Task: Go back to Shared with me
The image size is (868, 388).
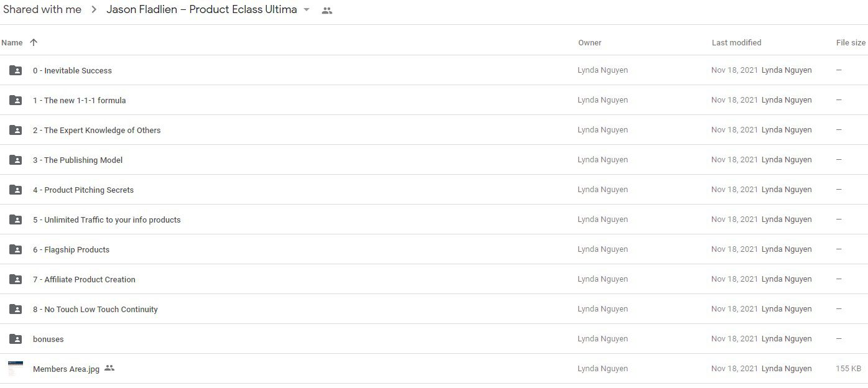Action: [42, 9]
